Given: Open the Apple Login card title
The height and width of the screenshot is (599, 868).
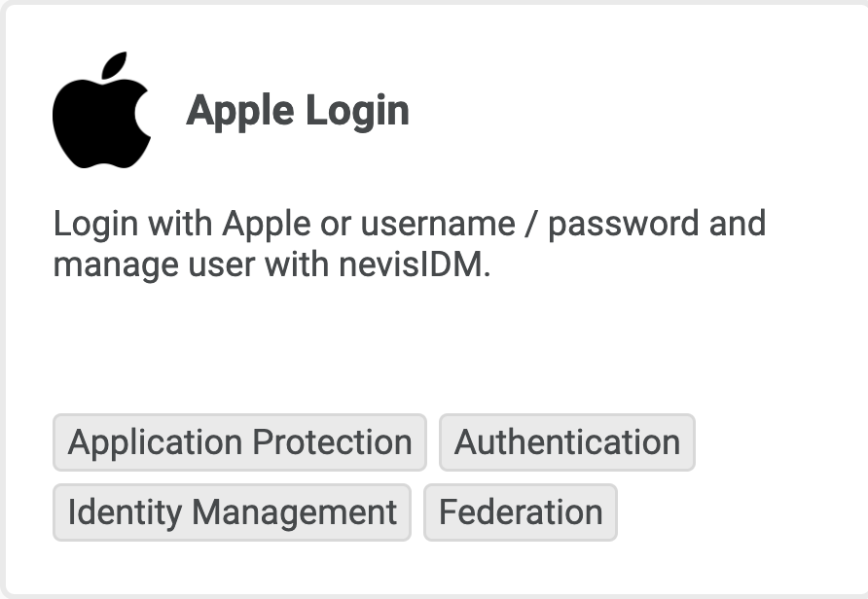Looking at the screenshot, I should point(297,110).
